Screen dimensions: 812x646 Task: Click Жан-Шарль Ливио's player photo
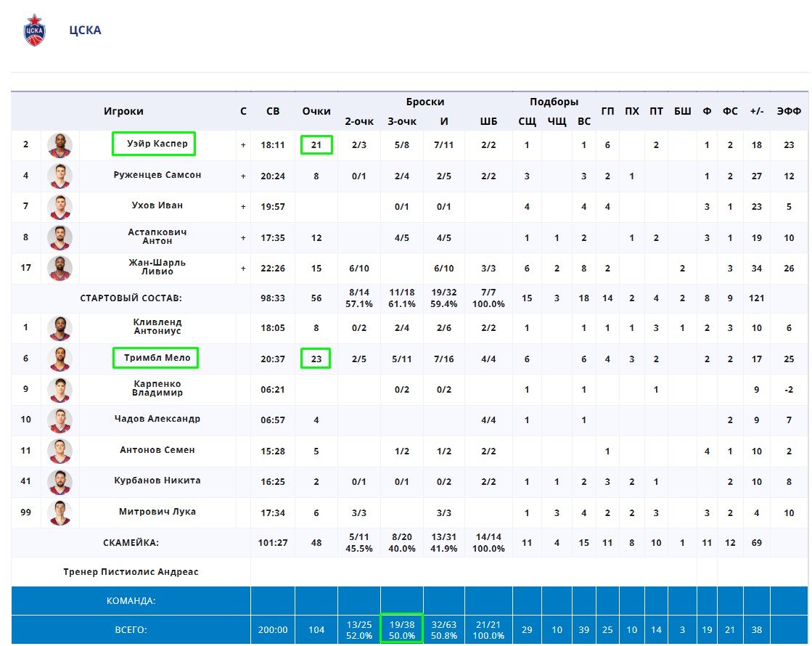coord(60,268)
